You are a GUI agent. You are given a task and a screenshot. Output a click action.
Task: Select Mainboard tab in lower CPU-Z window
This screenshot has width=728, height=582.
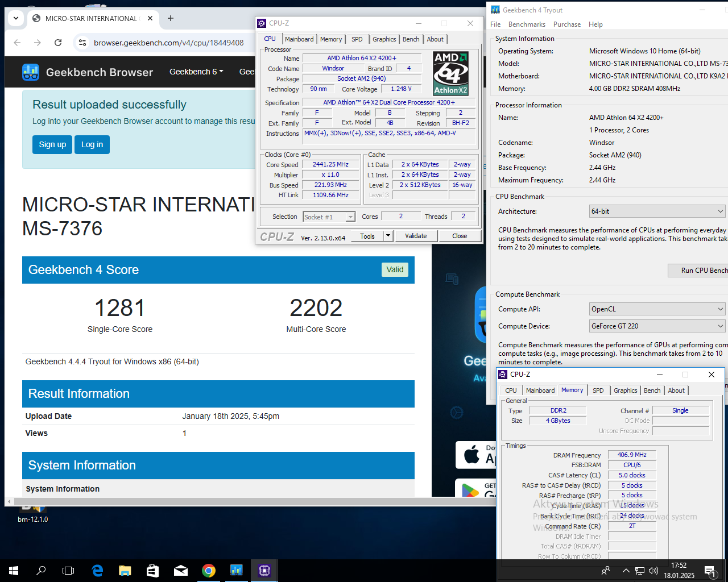click(x=540, y=390)
